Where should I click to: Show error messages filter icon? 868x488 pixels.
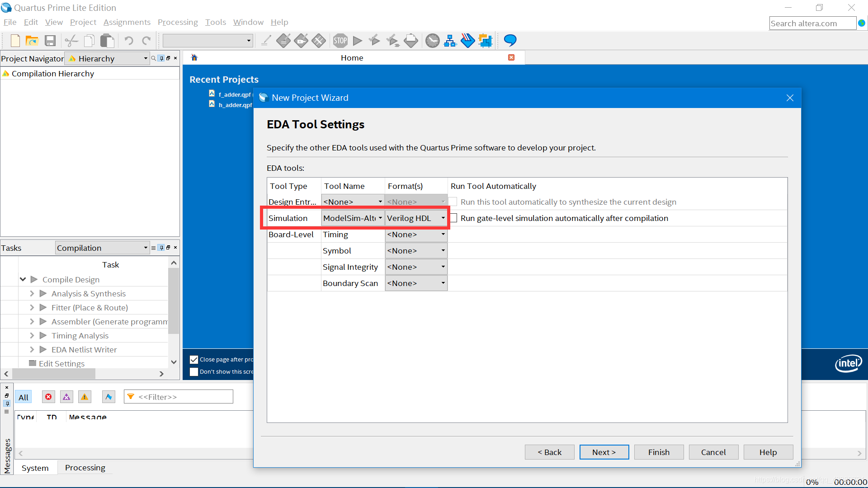pos(48,397)
